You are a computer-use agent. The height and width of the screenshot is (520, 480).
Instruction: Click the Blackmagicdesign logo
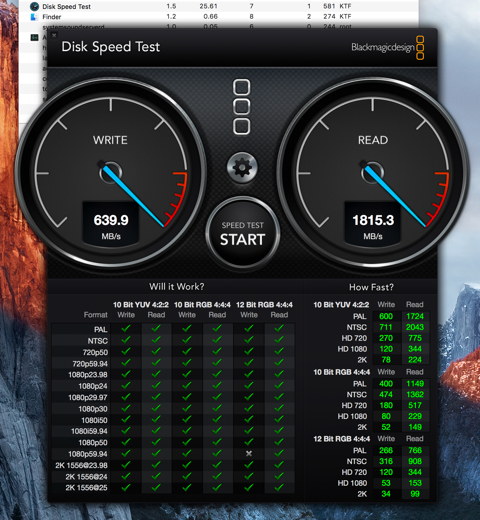pyautogui.click(x=388, y=48)
